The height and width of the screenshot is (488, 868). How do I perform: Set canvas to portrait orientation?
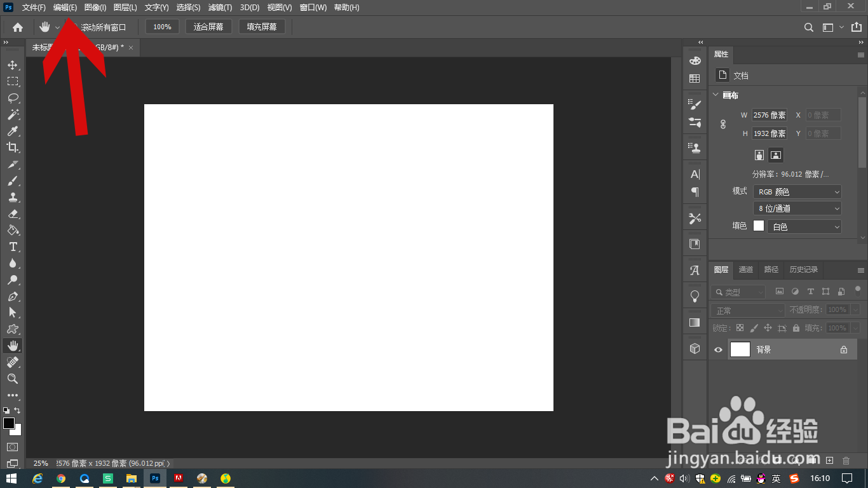point(759,155)
